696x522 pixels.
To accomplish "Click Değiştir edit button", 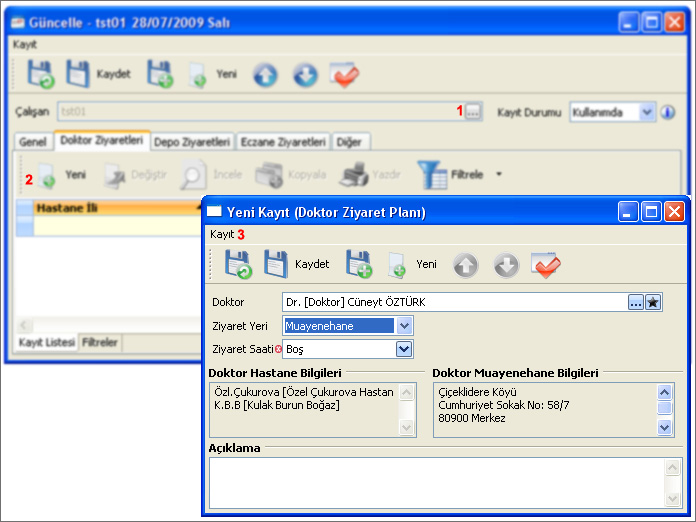I will tap(136, 175).
